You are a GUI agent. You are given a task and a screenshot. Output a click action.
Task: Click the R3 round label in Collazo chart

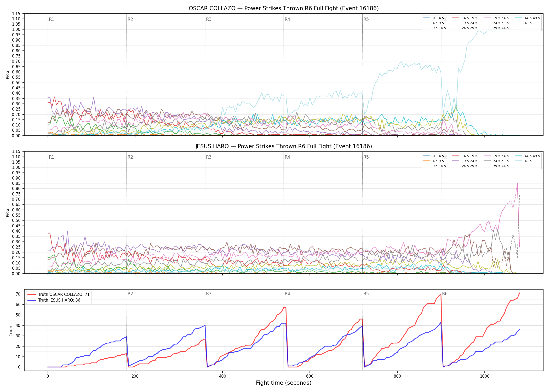209,19
